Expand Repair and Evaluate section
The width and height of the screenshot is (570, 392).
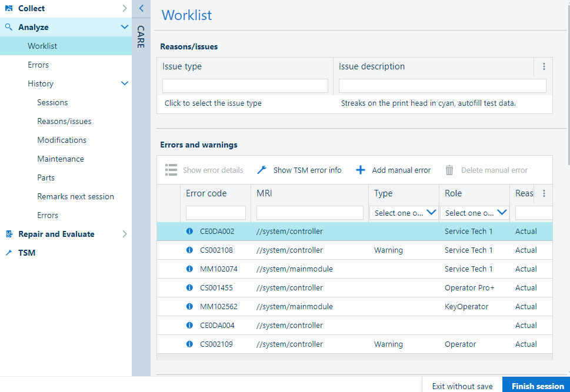coord(124,234)
